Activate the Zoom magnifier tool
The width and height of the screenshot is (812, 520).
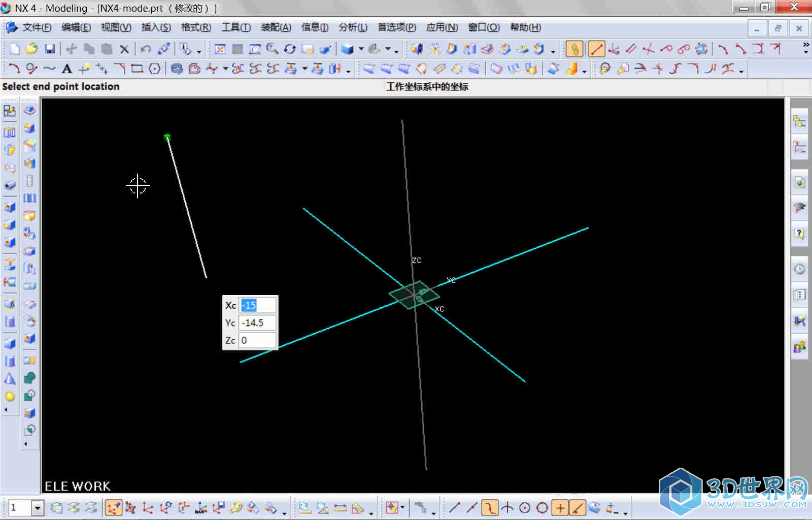pos(273,49)
